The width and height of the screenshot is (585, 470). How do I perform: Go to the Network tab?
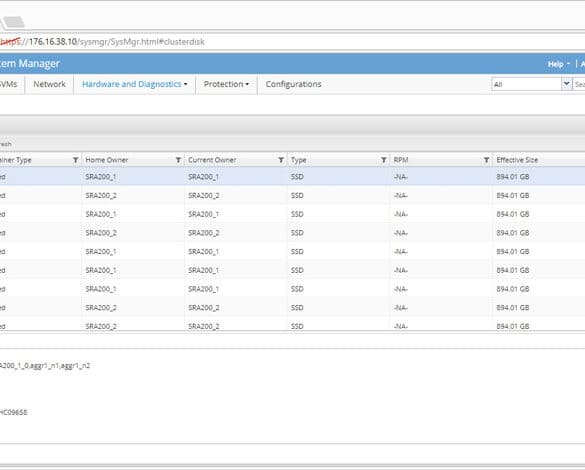pos(49,84)
